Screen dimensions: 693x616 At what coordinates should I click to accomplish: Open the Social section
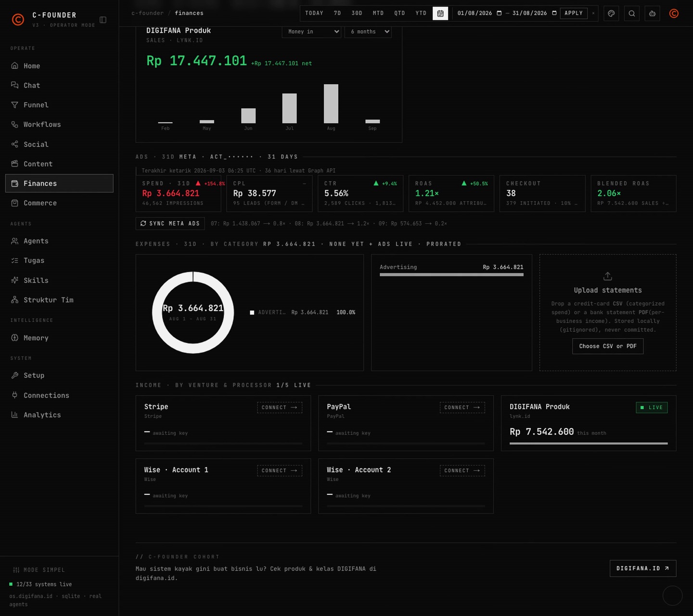[x=59, y=144]
